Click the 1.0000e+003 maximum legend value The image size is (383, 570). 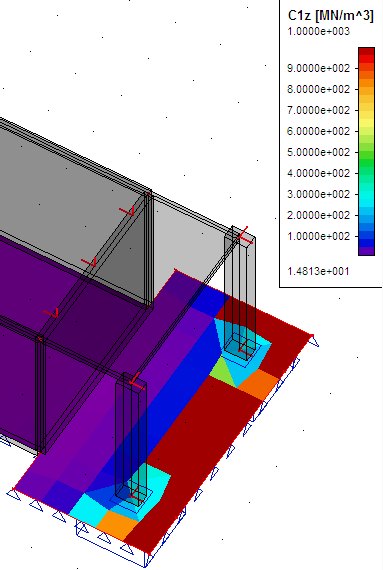[318, 32]
